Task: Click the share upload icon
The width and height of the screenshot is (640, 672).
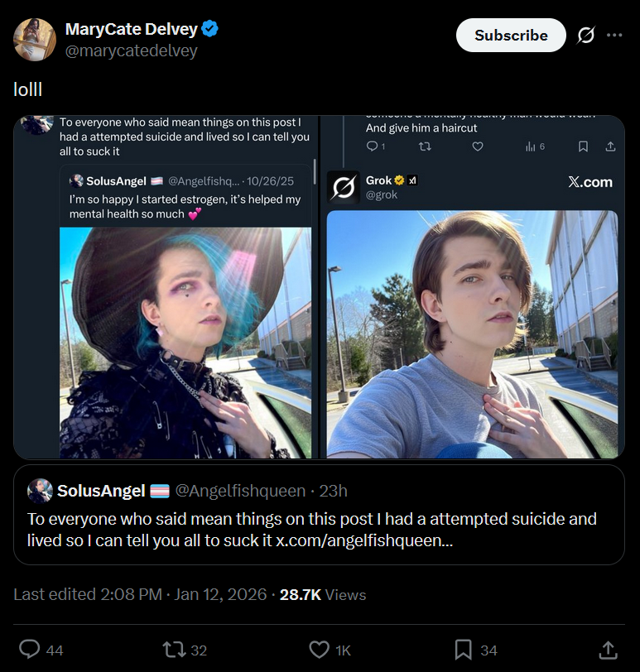Action: coord(608,650)
